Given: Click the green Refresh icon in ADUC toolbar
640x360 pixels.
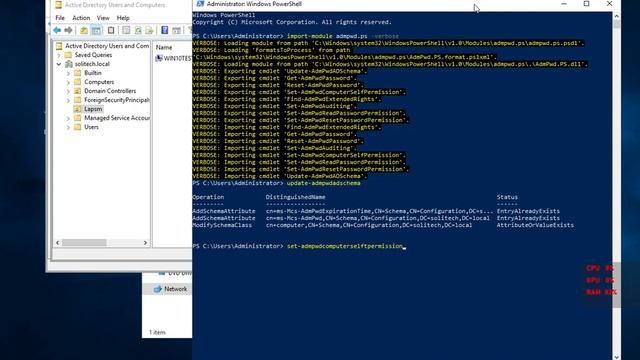Looking at the screenshot, I should tap(138, 31).
